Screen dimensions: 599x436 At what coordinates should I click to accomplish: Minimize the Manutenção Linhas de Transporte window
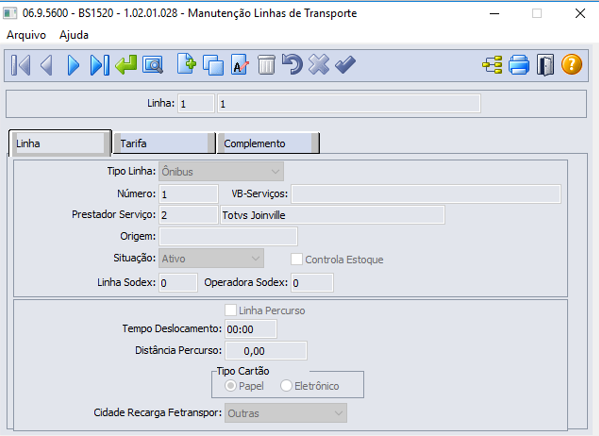click(494, 14)
